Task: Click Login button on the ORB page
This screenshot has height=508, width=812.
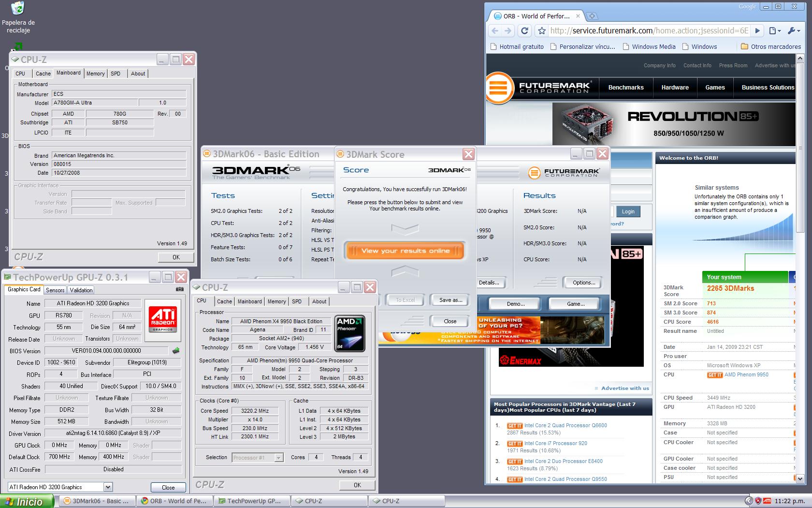Action: 628,211
